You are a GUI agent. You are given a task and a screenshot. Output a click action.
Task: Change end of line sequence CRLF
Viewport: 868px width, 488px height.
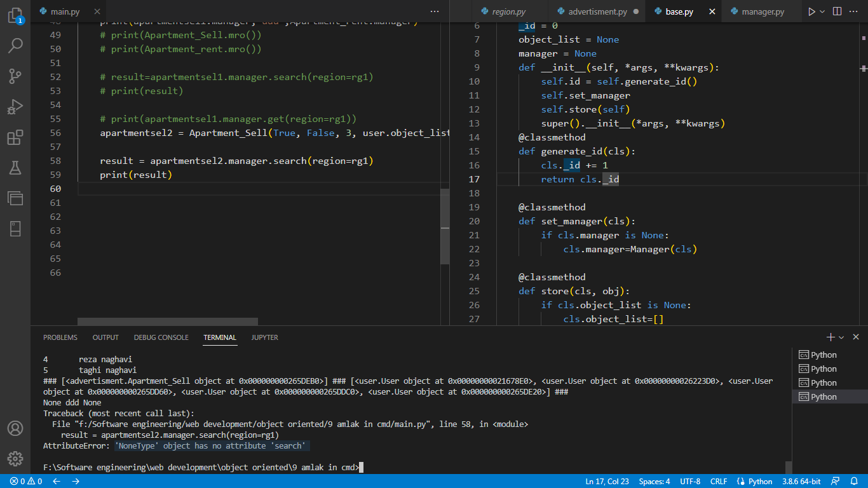click(719, 481)
